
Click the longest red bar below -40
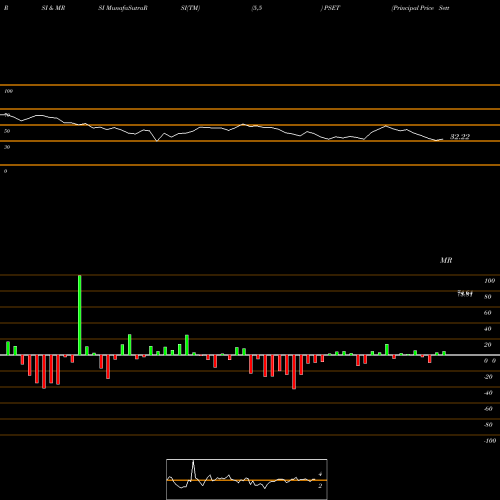click(294, 372)
